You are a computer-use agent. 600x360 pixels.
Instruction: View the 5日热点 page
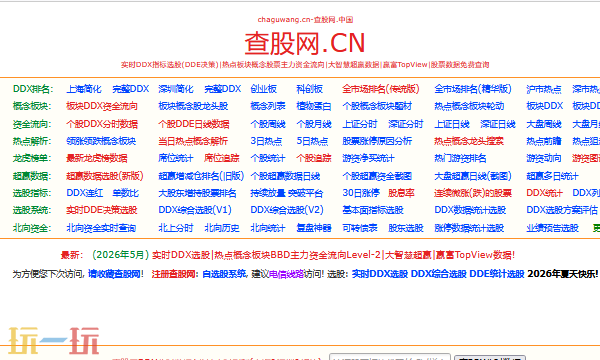pos(312,141)
